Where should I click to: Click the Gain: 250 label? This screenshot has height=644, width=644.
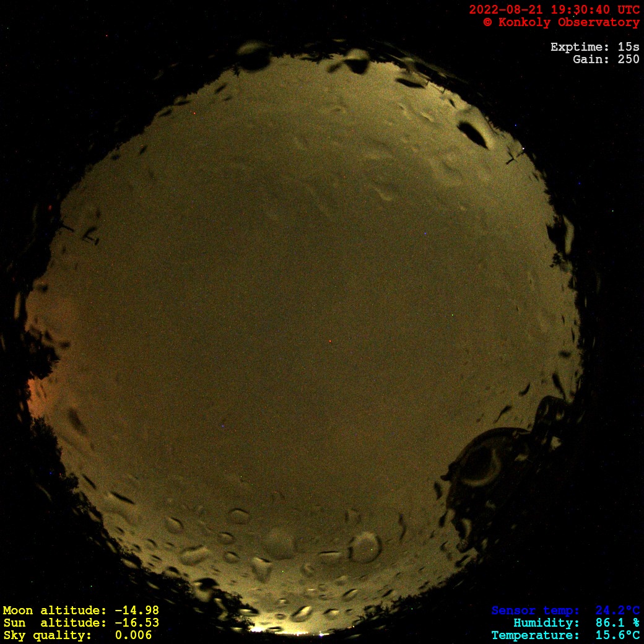[606, 59]
